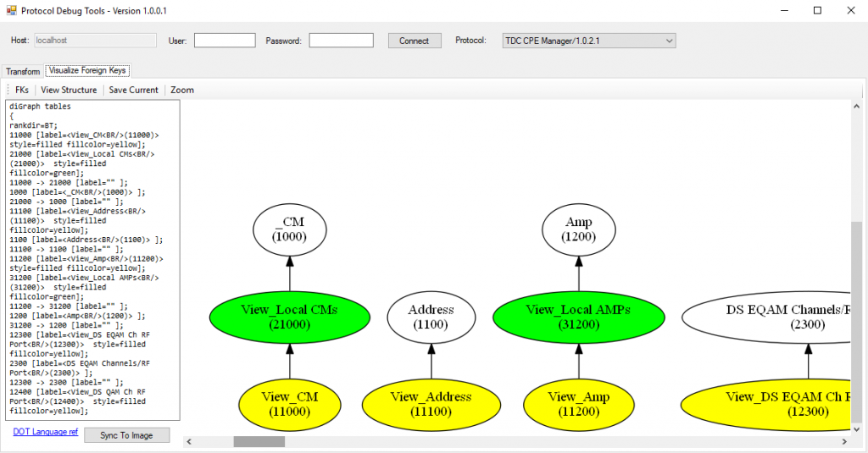Image resolution: width=868 pixels, height=453 pixels.
Task: Click the _CM (1000) graph node
Action: [x=290, y=229]
